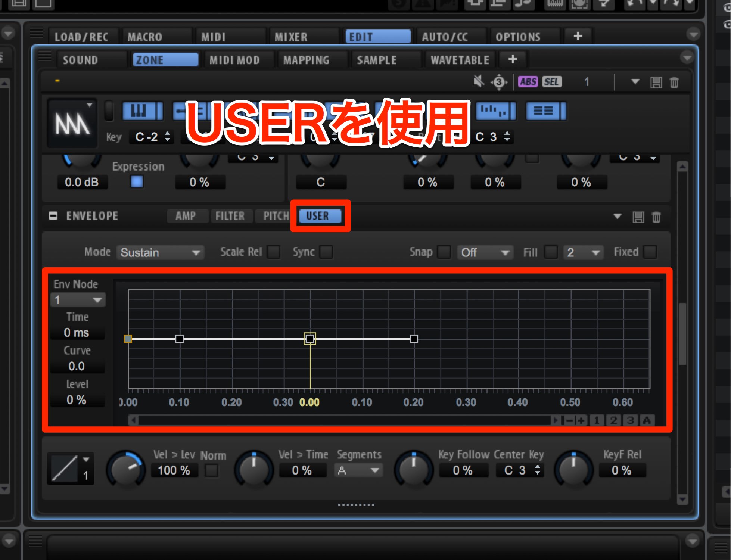Open the Mode Sustain dropdown
The height and width of the screenshot is (560, 731).
160,252
